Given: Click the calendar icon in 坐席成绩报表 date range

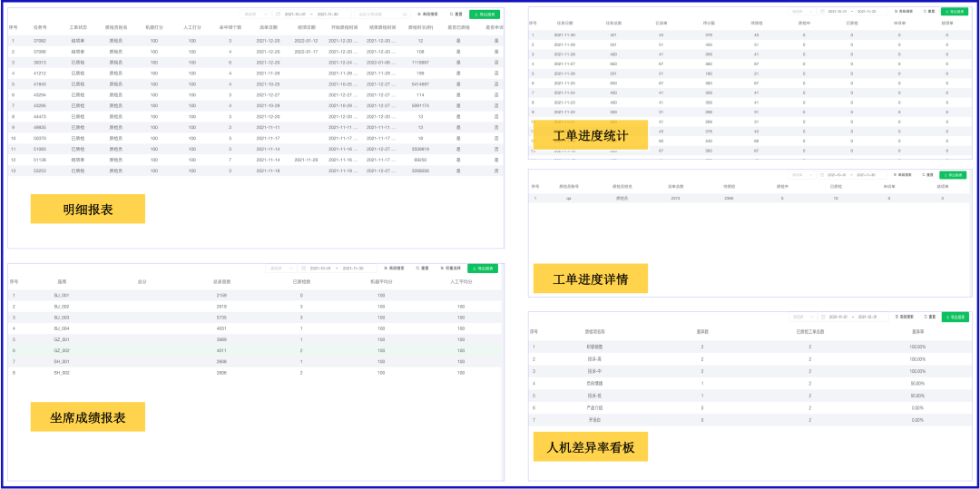Looking at the screenshot, I should [x=304, y=268].
